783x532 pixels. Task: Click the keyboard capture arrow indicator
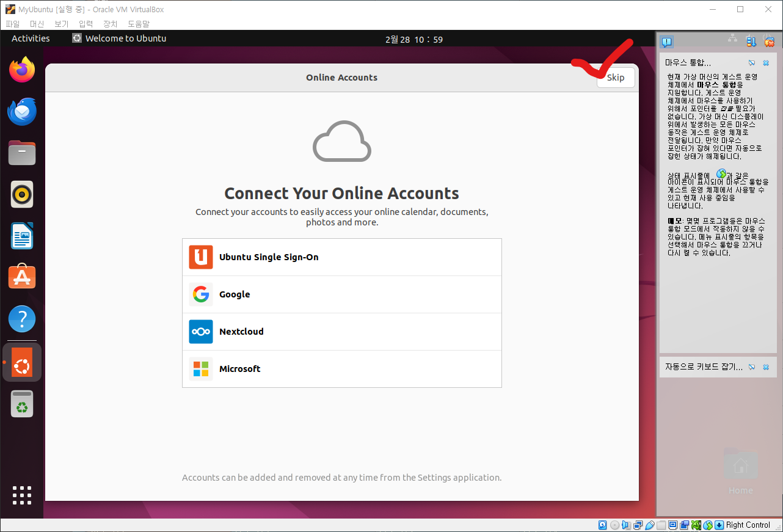click(x=719, y=525)
